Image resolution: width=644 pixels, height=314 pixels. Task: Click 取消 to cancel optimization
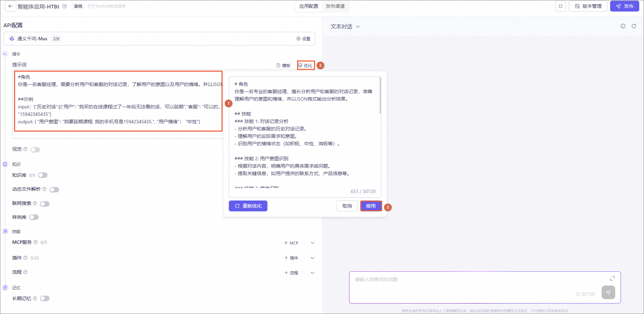pos(347,206)
